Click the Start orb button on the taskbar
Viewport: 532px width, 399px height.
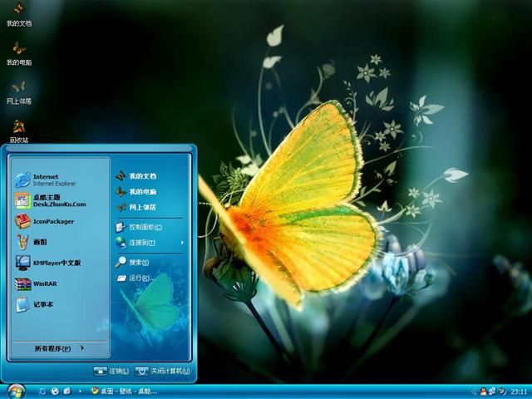point(16,392)
